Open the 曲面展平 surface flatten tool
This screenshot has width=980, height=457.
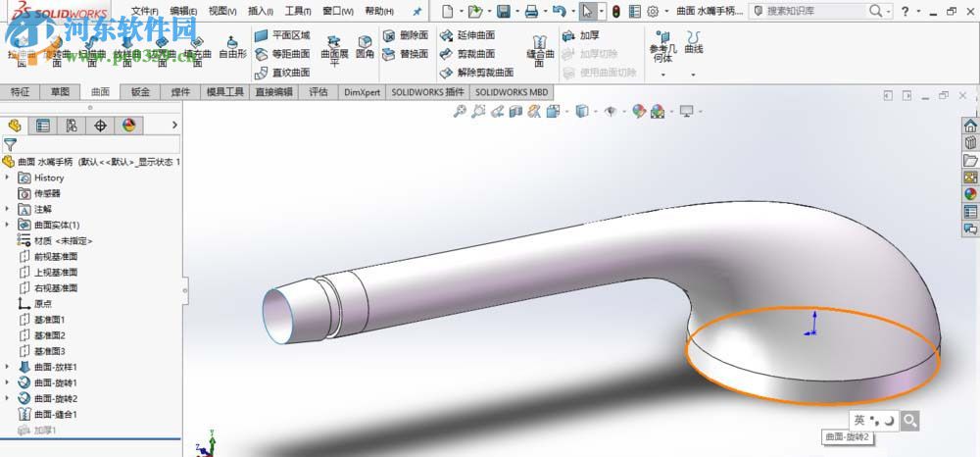334,50
